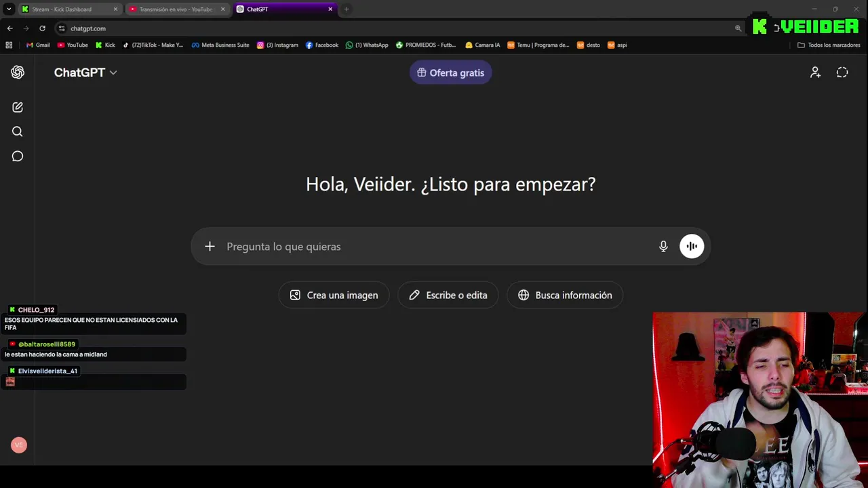
Task: Open the Facebook bookmark
Action: tap(322, 45)
